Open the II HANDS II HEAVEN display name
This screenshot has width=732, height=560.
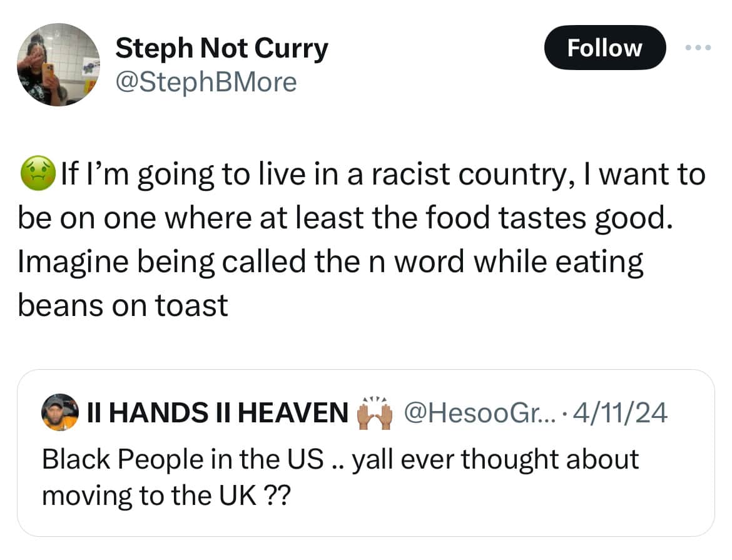[x=217, y=413]
